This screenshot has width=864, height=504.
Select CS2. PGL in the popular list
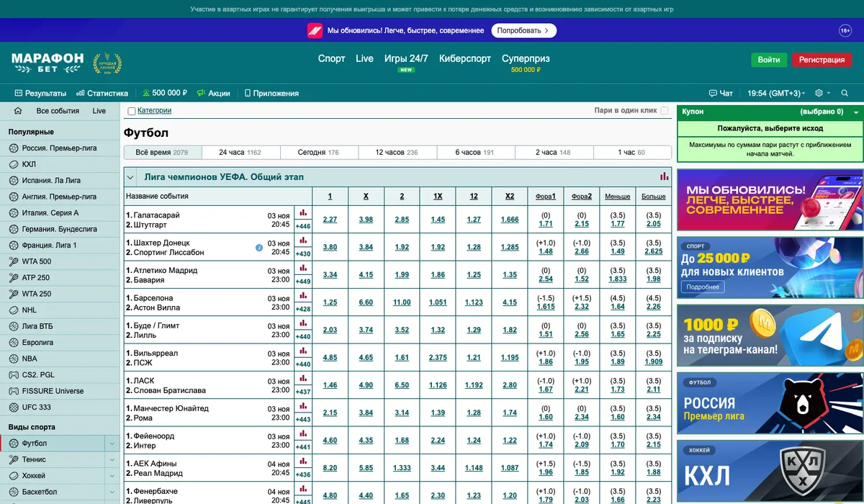click(60, 374)
